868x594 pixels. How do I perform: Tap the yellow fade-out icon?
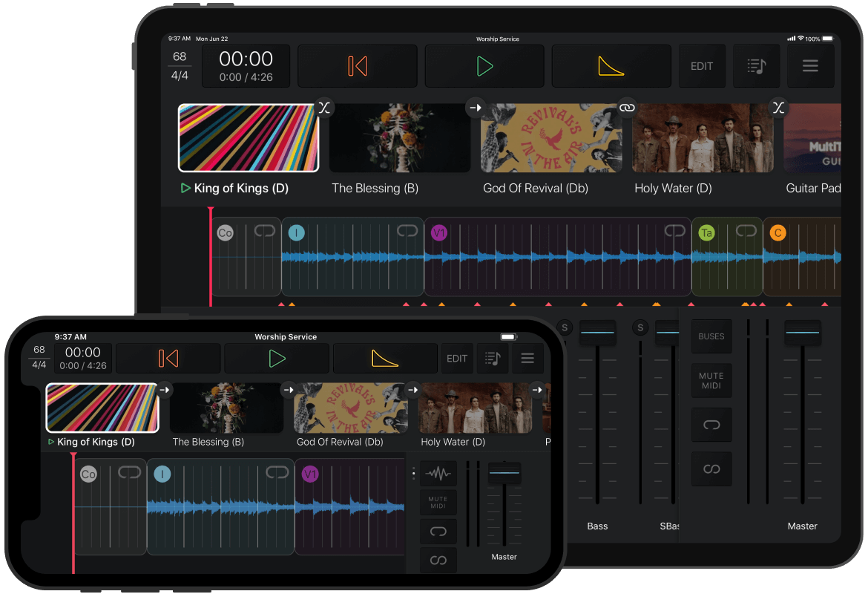point(611,65)
